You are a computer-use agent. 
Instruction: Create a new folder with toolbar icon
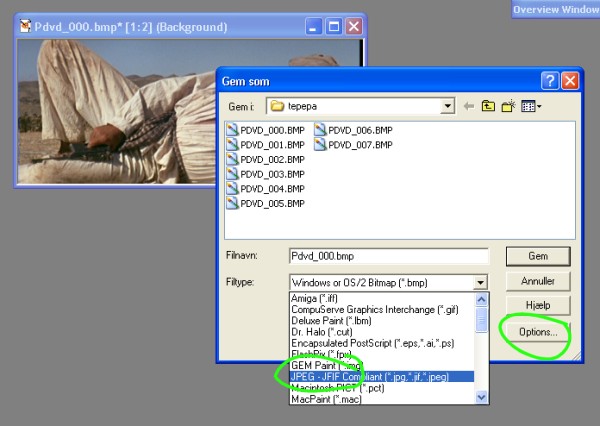pos(509,106)
